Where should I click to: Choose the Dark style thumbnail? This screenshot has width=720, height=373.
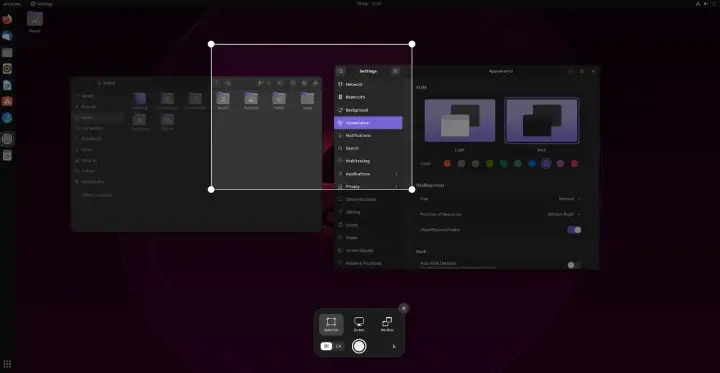[x=542, y=120]
